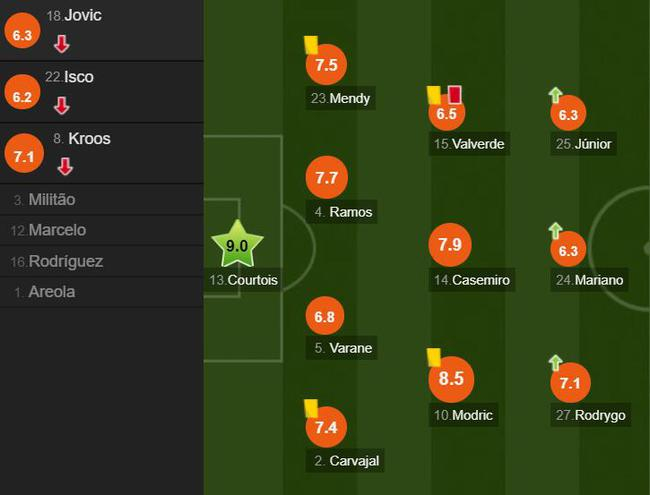Screen dimensions: 650x495
Task: Click Kroos's red substituted-off arrow
Action: 65,166
